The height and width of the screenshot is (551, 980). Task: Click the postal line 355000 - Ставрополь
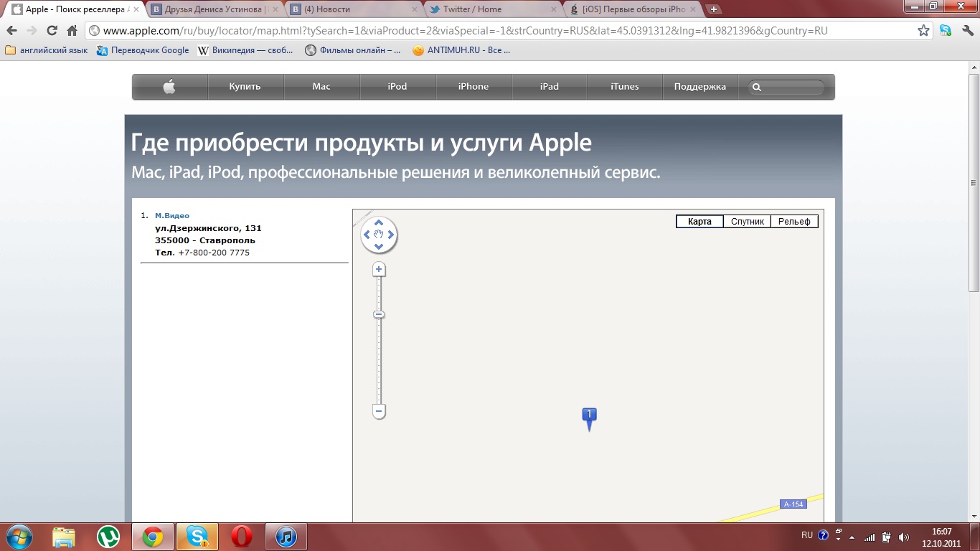[x=205, y=240]
